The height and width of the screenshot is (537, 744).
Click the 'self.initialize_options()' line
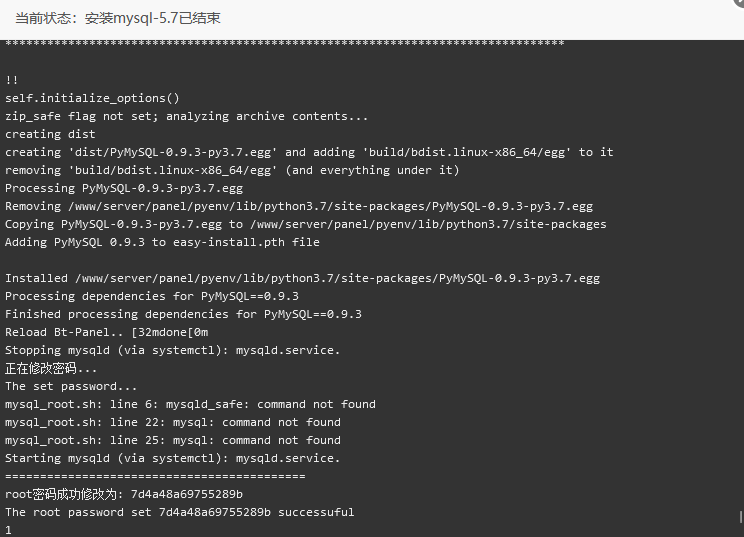tap(93, 98)
